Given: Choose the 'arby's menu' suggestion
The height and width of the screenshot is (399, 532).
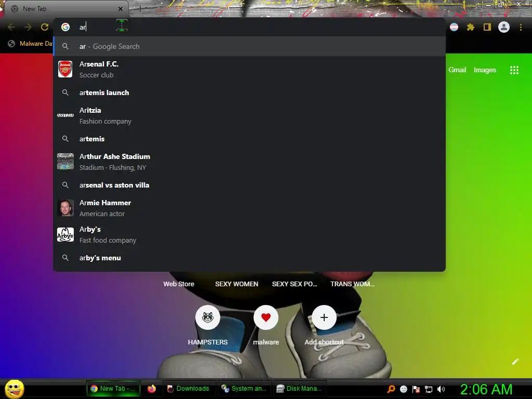Looking at the screenshot, I should click(x=249, y=258).
